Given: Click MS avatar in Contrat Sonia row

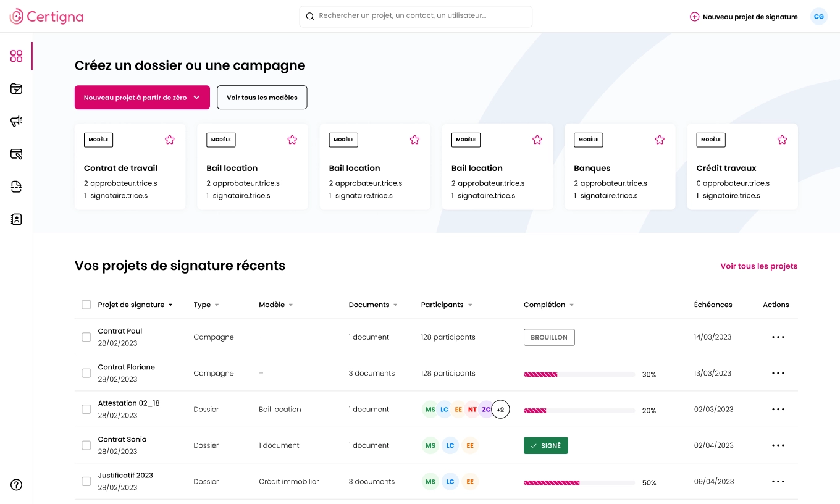Looking at the screenshot, I should pos(430,445).
